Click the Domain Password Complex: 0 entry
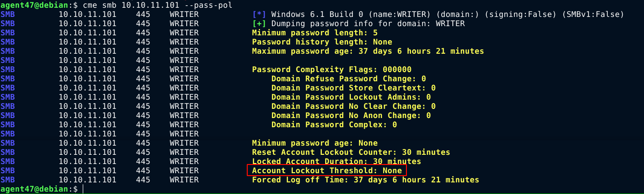This screenshot has width=644, height=194. coord(334,125)
